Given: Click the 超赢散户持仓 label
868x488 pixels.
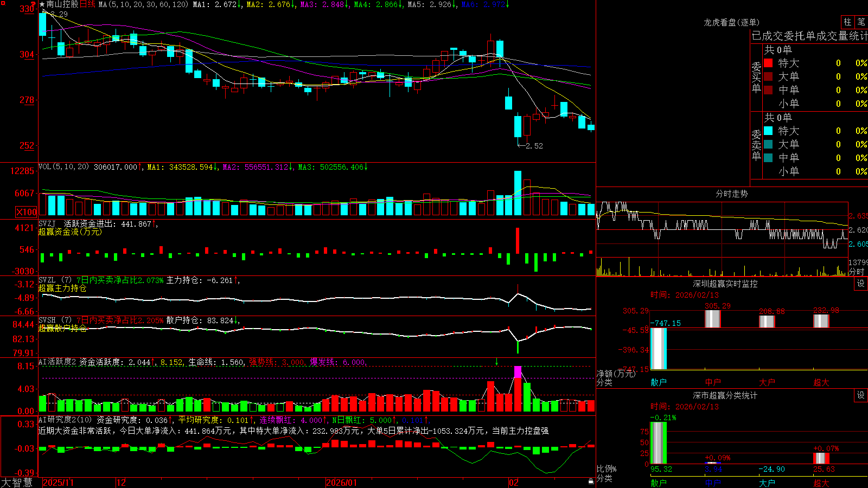Looking at the screenshot, I should click(x=62, y=328).
